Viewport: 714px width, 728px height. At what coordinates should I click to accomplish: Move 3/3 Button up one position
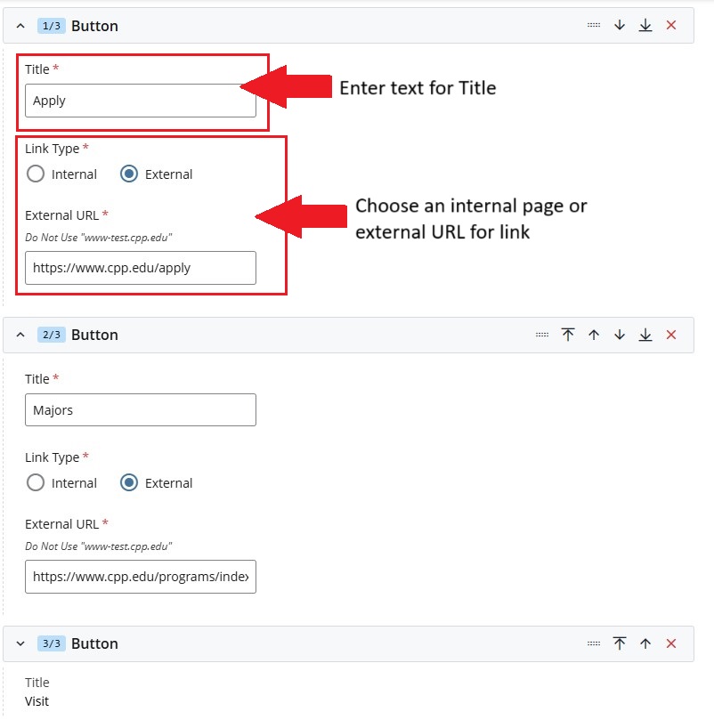click(645, 643)
